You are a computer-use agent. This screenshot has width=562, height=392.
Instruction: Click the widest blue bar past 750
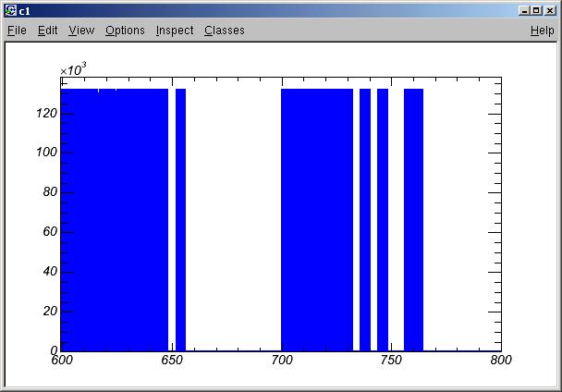(413, 220)
